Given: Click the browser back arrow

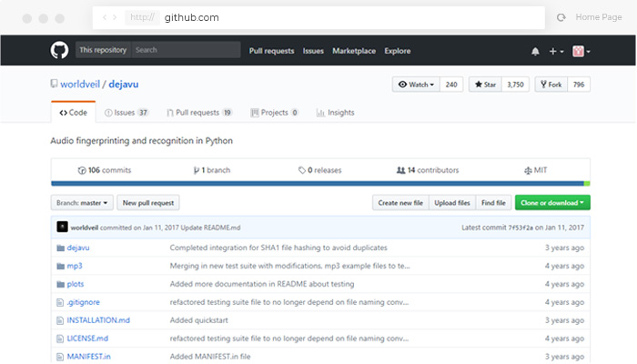Looking at the screenshot, I should [x=105, y=17].
